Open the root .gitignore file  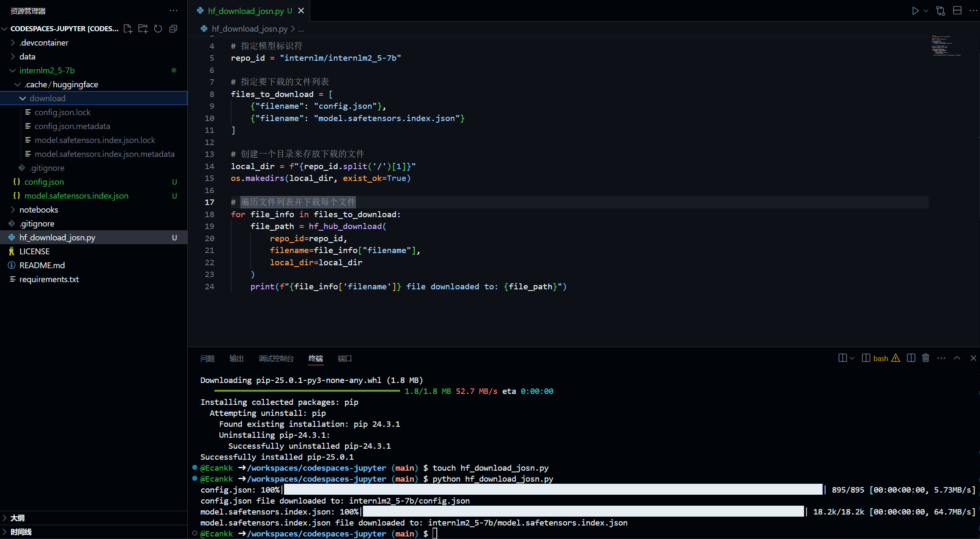94,224
